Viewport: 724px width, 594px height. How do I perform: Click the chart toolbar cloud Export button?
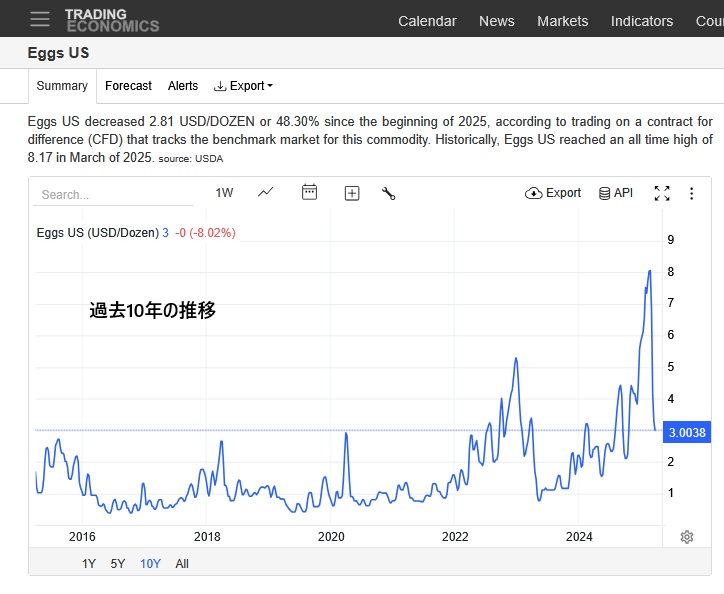coord(553,193)
